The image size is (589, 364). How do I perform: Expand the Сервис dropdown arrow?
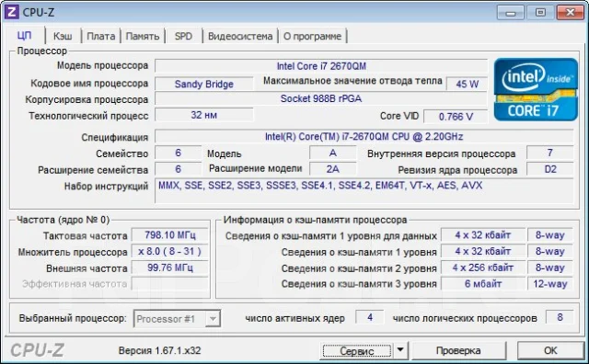[400, 350]
